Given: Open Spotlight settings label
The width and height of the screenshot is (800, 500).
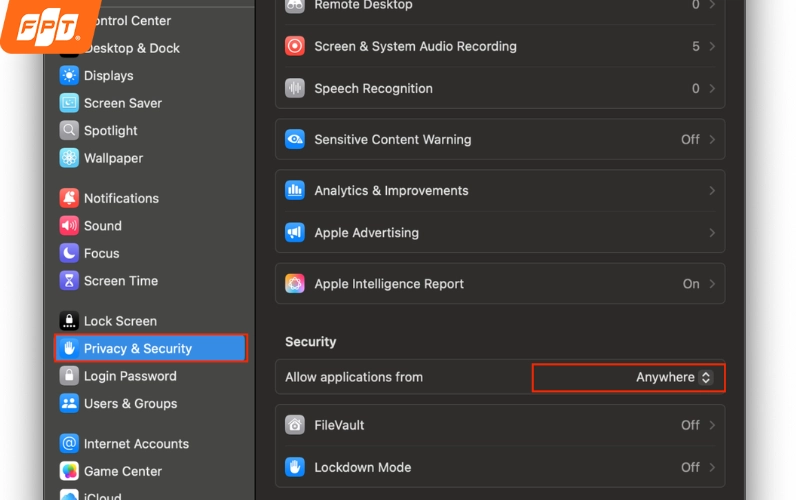Looking at the screenshot, I should point(111,131).
